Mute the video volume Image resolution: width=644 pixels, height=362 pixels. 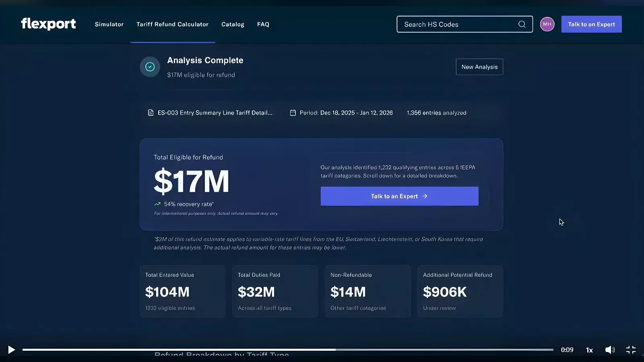pos(610,350)
